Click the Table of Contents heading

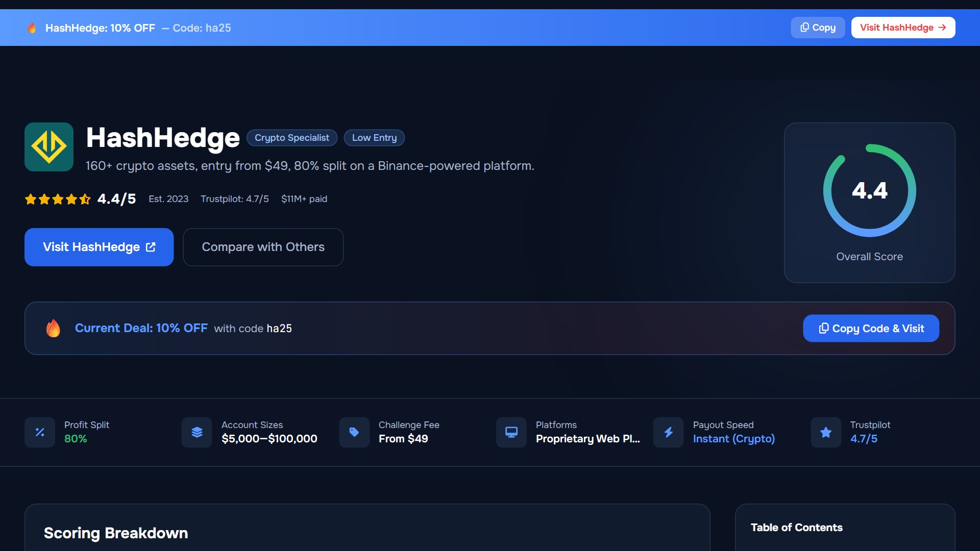click(796, 528)
